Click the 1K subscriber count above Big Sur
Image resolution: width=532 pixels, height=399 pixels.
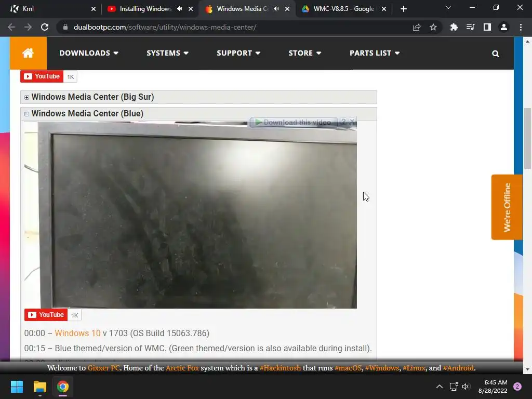point(70,77)
